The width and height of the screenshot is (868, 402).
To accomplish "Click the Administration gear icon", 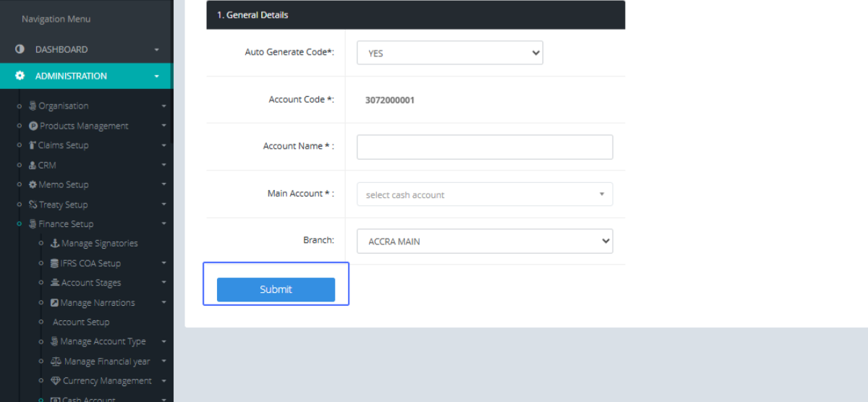I will tap(20, 76).
